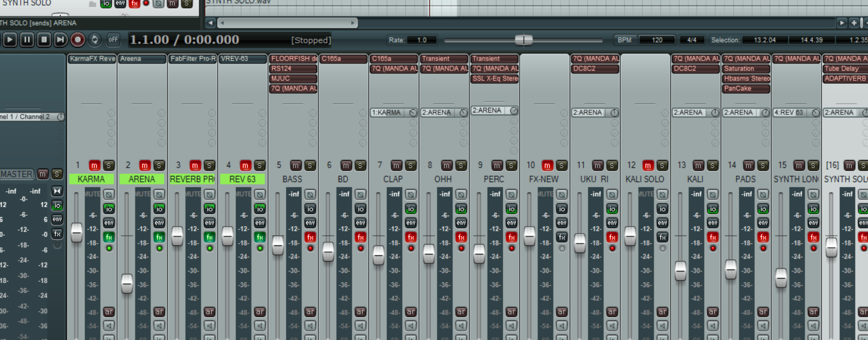868x340 pixels.
Task: Start playback with the Play button
Action: (x=9, y=40)
